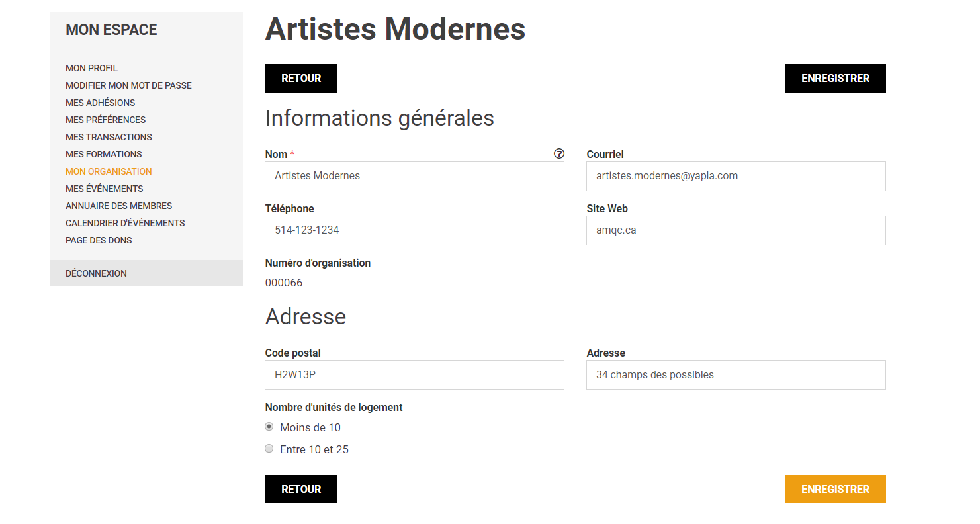Image resolution: width=980 pixels, height=524 pixels.
Task: Focus the Courriel input field
Action: coord(736,176)
